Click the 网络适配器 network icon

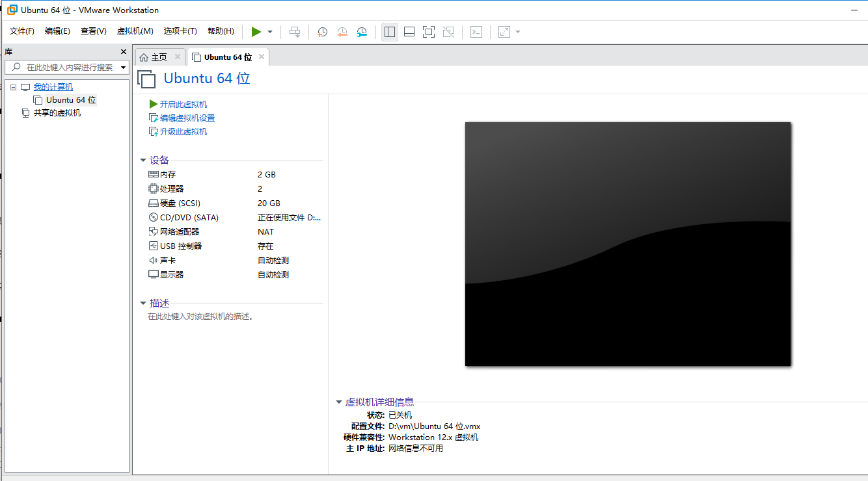pos(154,231)
